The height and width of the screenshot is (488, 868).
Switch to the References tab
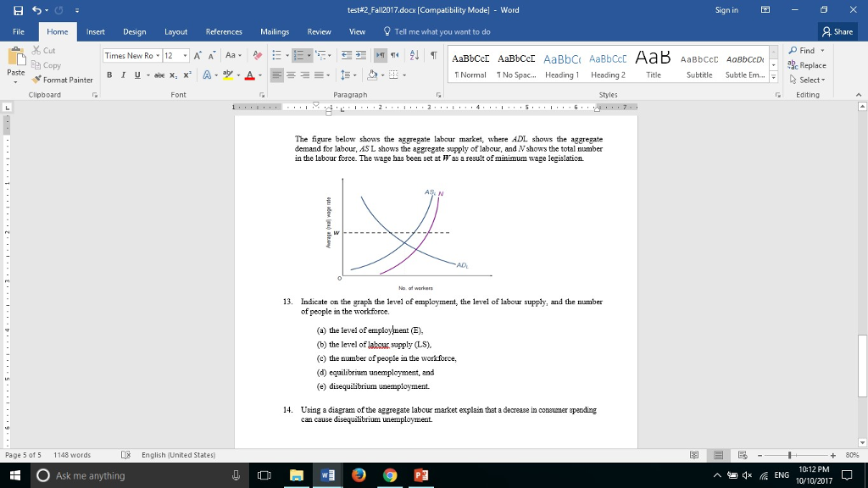click(224, 31)
